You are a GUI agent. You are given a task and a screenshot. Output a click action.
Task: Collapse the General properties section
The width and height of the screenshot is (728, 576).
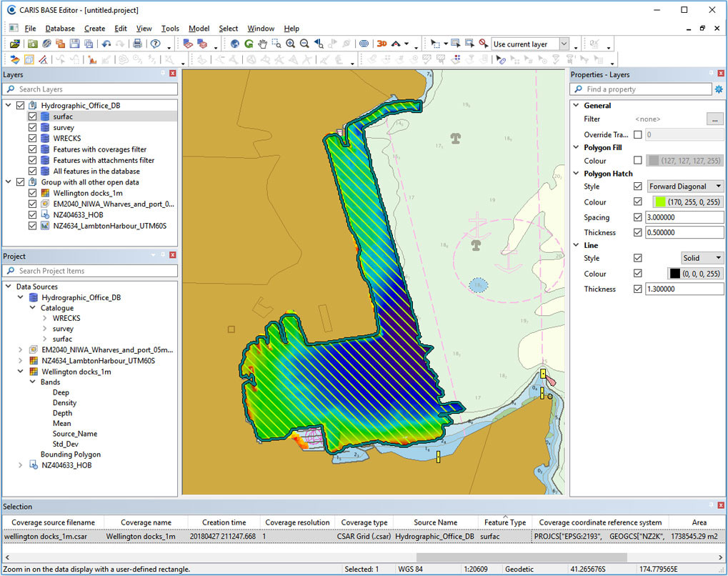pos(576,106)
